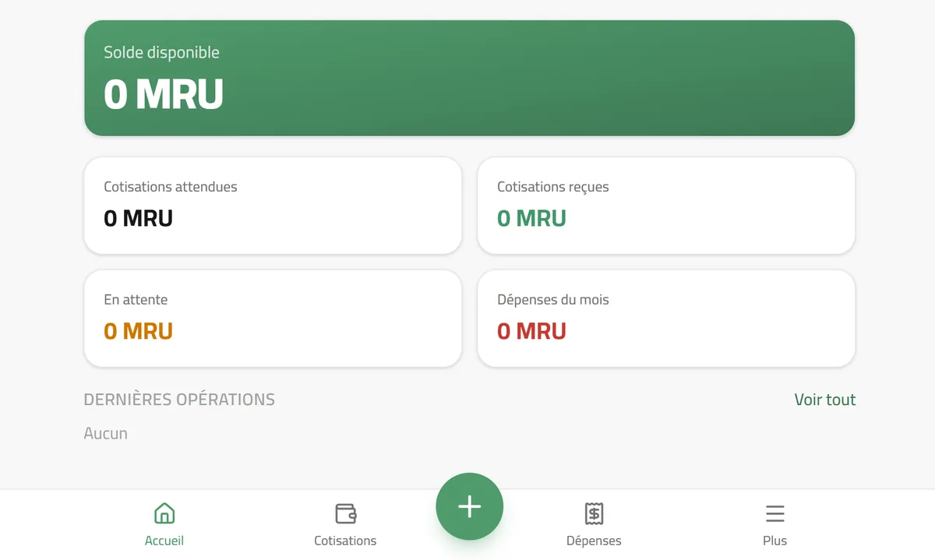Switch to the Accueil tab label
Viewport: 935px width, 560px height.
point(164,541)
